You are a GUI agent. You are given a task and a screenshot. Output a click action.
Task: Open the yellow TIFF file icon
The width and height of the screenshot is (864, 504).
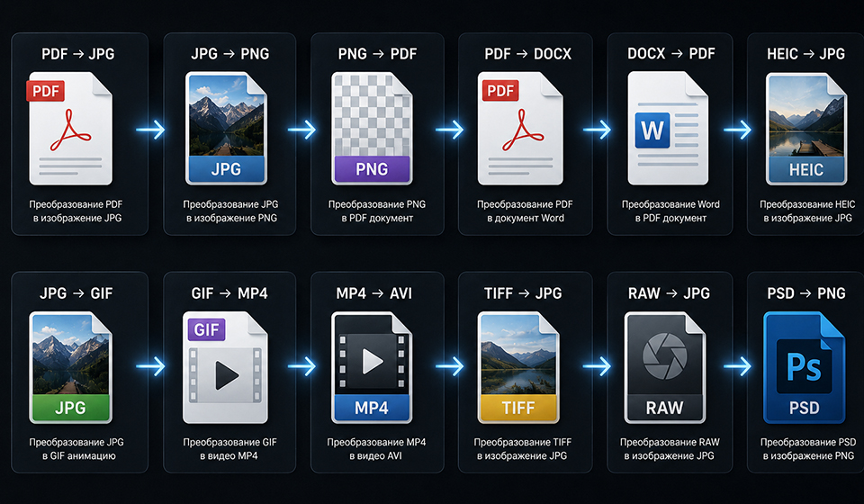(518, 367)
